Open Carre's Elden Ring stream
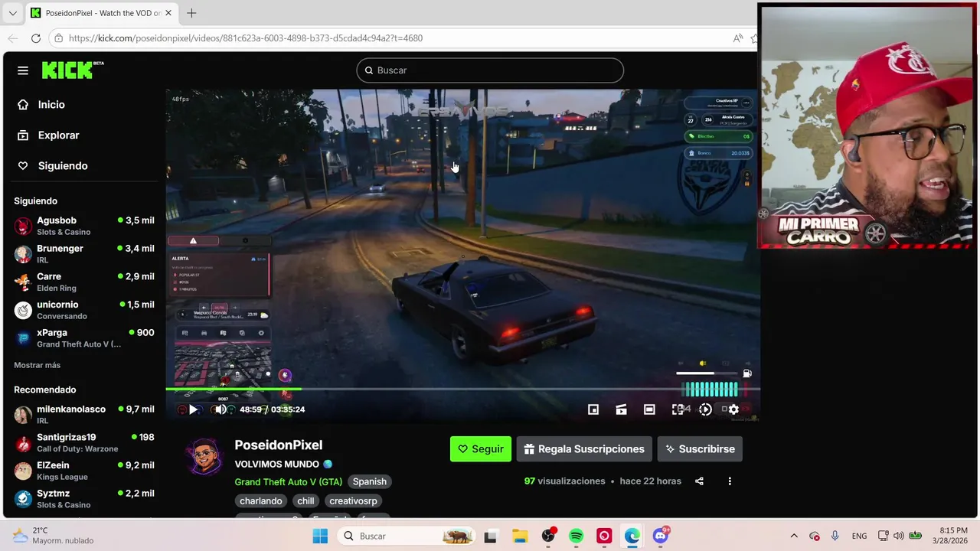 click(84, 282)
